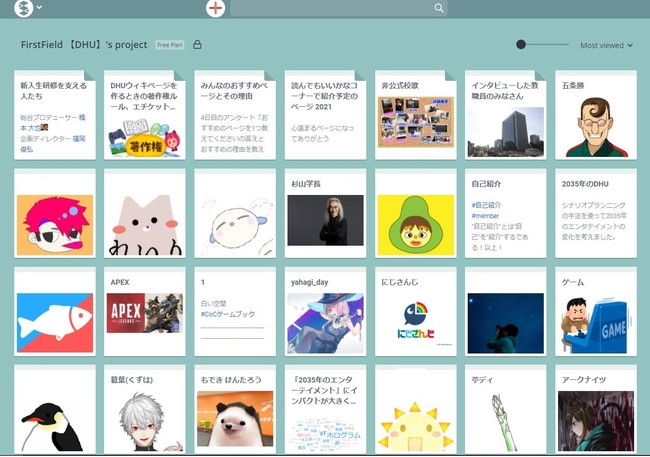
Task: Open the 2035年のDHU page card
Action: point(595,212)
